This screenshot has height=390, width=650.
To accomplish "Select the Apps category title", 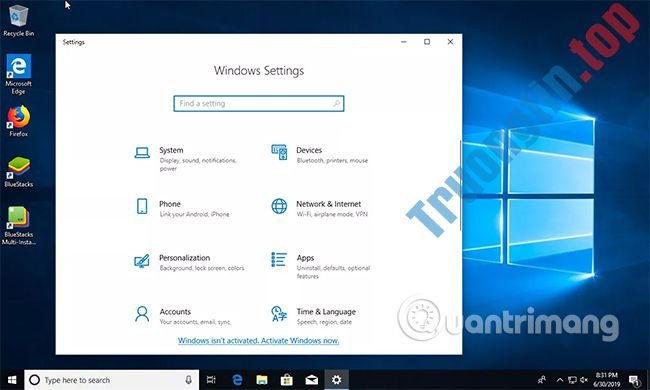I will [x=305, y=258].
